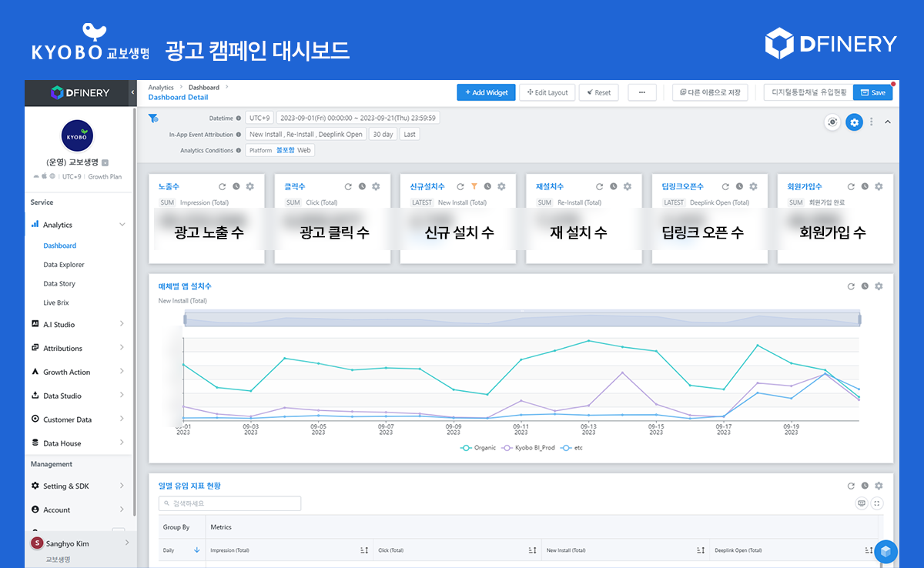Toggle etc series in chart legend
The width and height of the screenshot is (924, 568).
[572, 447]
